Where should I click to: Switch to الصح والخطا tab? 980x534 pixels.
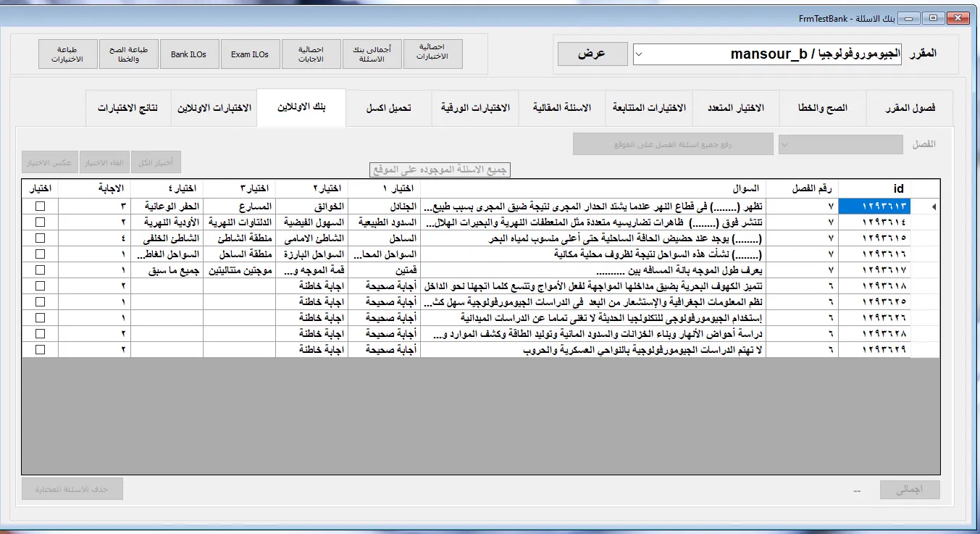823,108
